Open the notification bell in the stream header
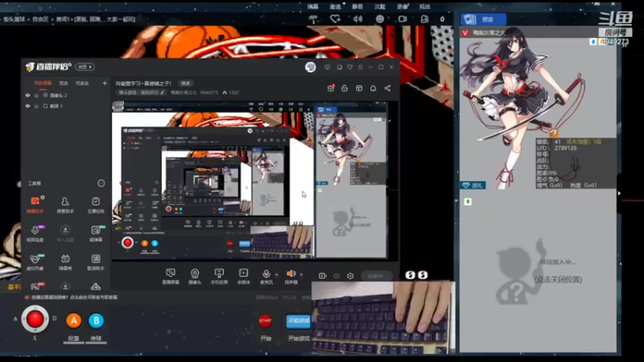The width and height of the screenshot is (644, 362). click(373, 88)
